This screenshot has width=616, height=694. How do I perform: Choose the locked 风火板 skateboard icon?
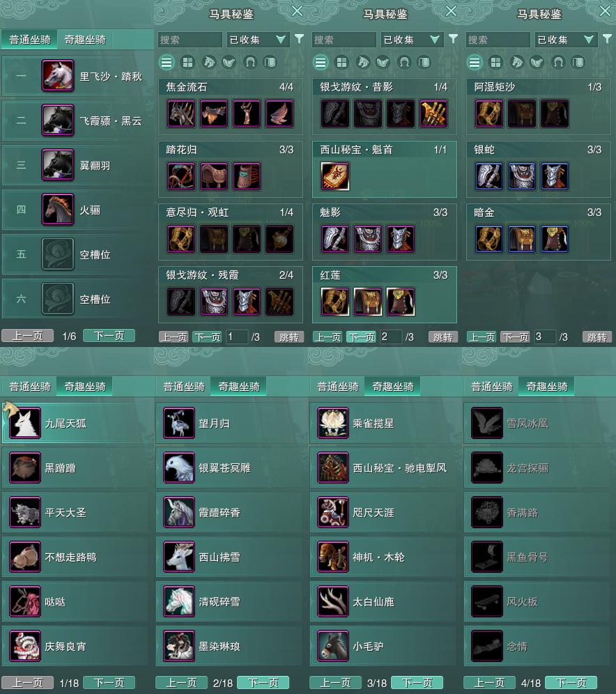click(x=487, y=601)
